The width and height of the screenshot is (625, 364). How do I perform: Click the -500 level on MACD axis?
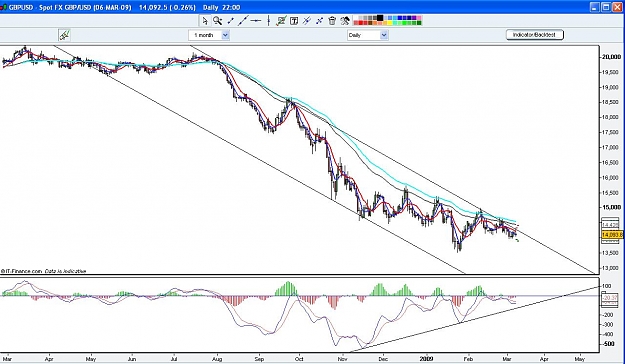tap(607, 344)
